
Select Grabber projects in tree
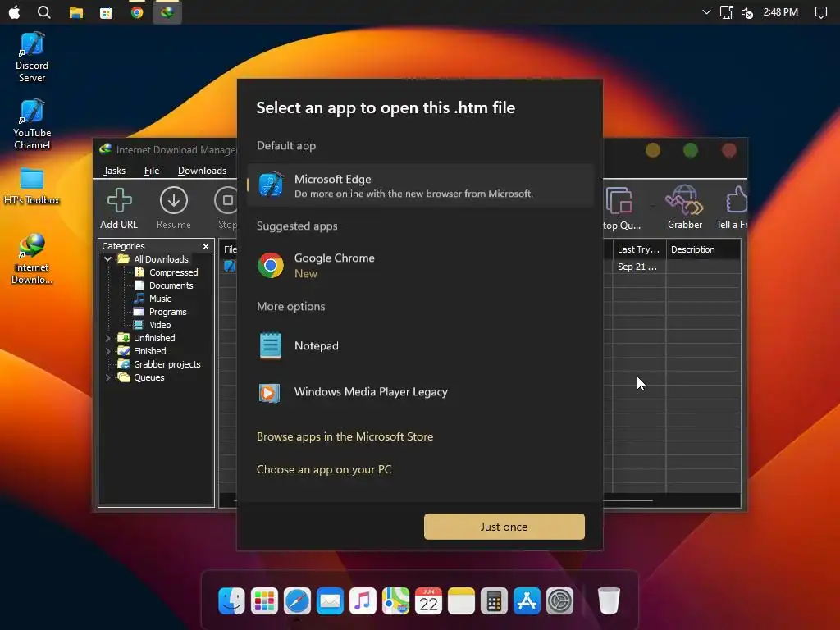pyautogui.click(x=167, y=364)
